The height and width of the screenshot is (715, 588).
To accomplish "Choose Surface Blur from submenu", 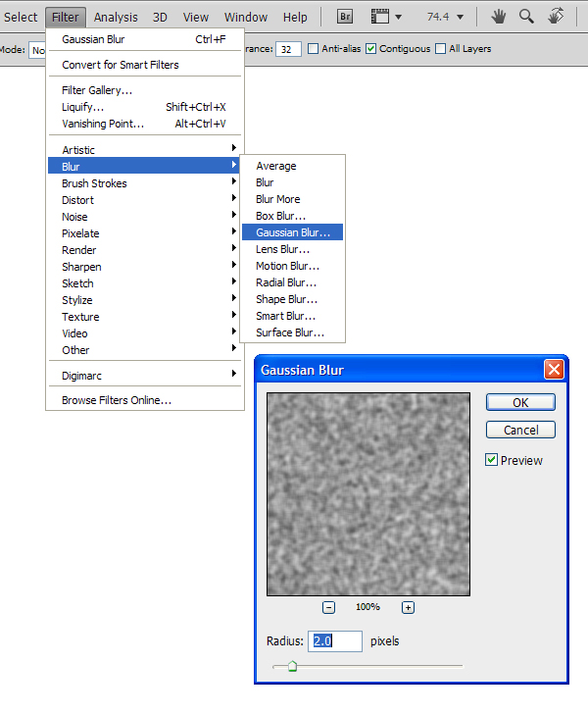I will click(292, 332).
